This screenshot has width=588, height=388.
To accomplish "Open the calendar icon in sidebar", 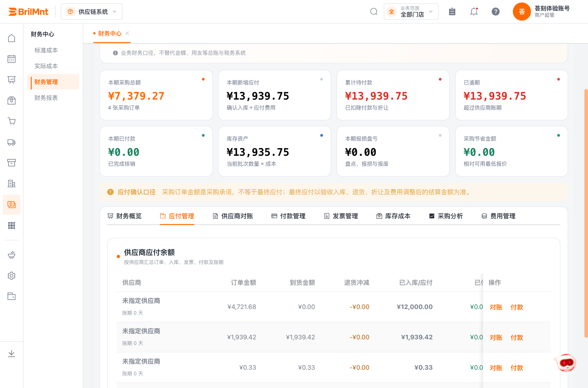I will (11, 59).
